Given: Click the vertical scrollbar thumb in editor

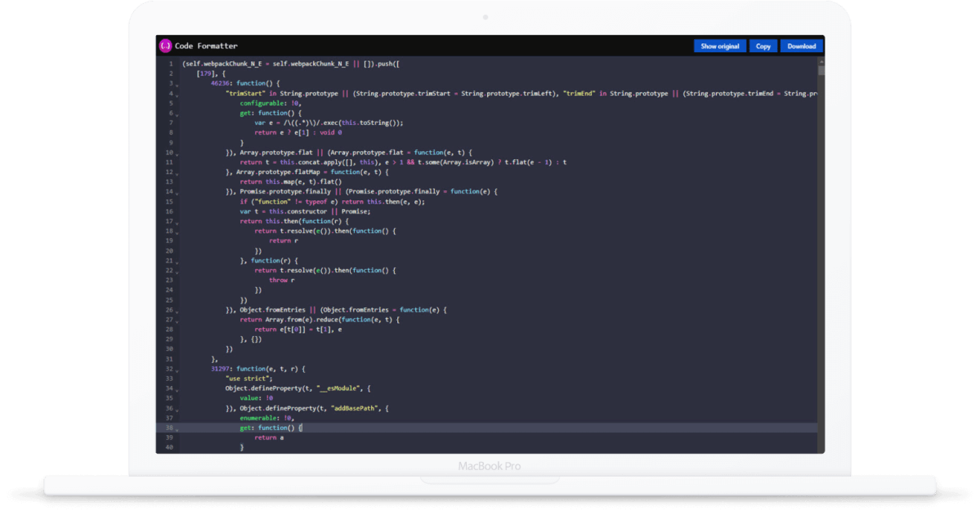Looking at the screenshot, I should coord(821,70).
